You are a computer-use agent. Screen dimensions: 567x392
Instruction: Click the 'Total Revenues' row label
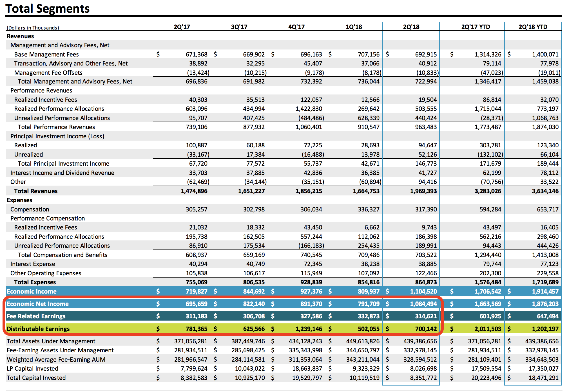(36, 191)
